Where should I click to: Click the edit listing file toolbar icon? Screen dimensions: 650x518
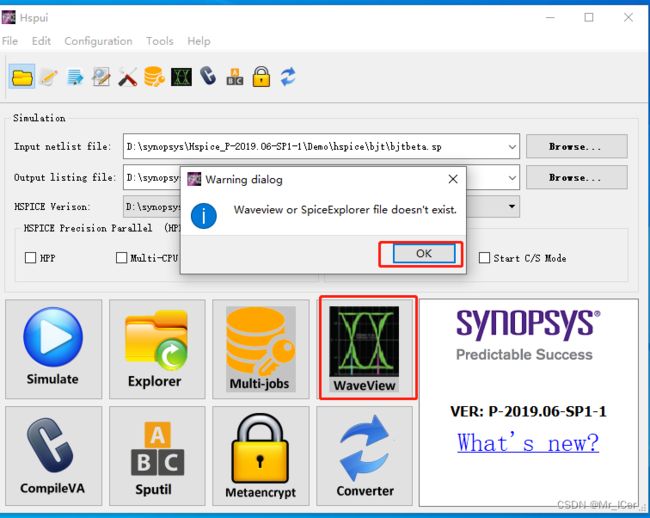(75, 77)
